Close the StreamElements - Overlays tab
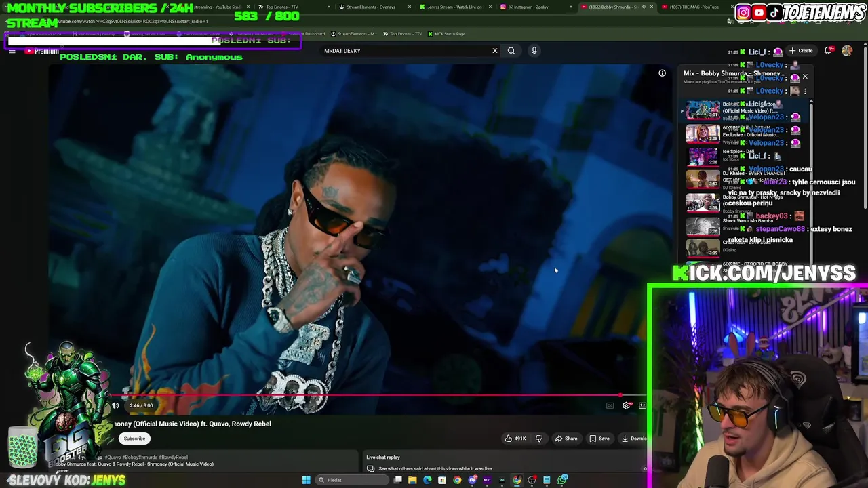This screenshot has width=868, height=488. click(x=411, y=7)
